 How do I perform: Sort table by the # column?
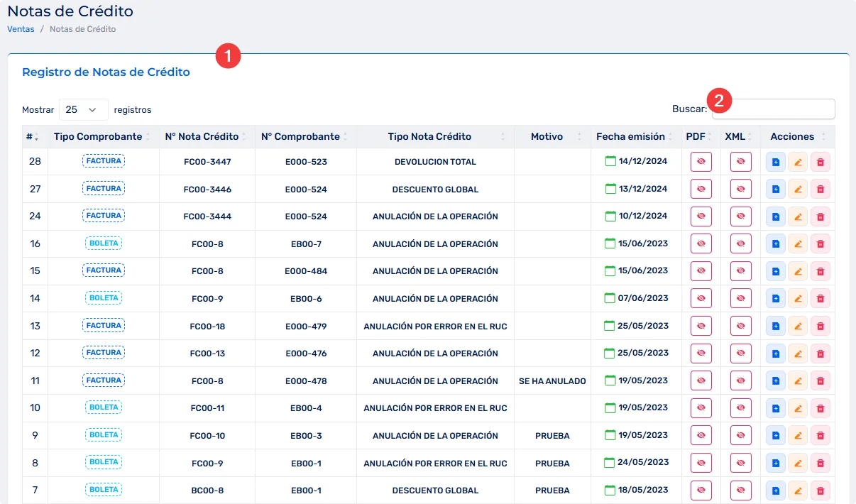click(x=33, y=137)
